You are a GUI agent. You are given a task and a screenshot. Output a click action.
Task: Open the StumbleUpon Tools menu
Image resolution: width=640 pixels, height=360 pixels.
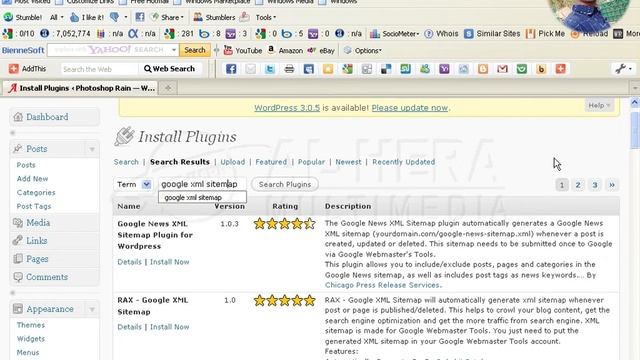[x=265, y=18]
